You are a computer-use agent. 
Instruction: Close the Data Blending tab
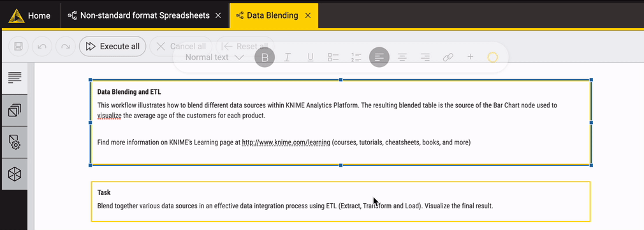click(x=307, y=15)
